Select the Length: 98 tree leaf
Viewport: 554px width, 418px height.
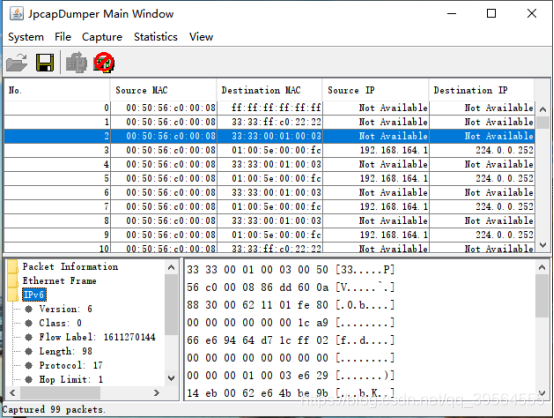click(66, 351)
